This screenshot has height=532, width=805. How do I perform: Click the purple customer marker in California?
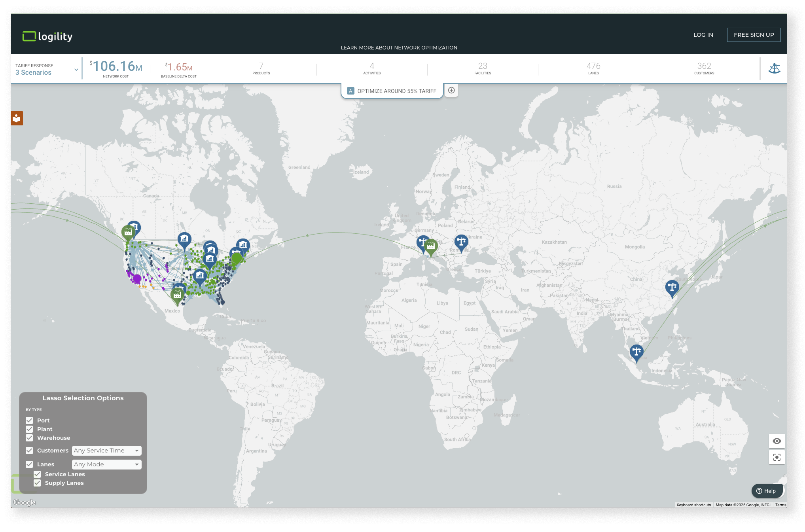click(x=137, y=278)
